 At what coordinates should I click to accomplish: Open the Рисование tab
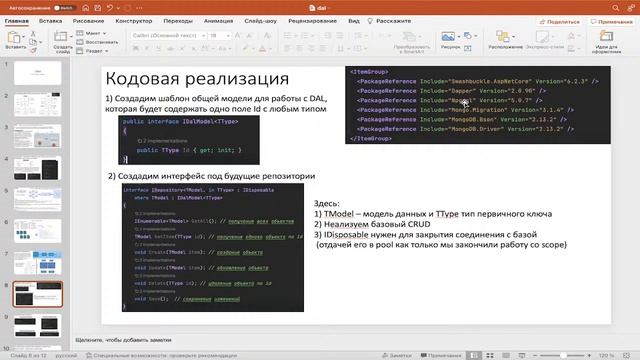(x=89, y=21)
